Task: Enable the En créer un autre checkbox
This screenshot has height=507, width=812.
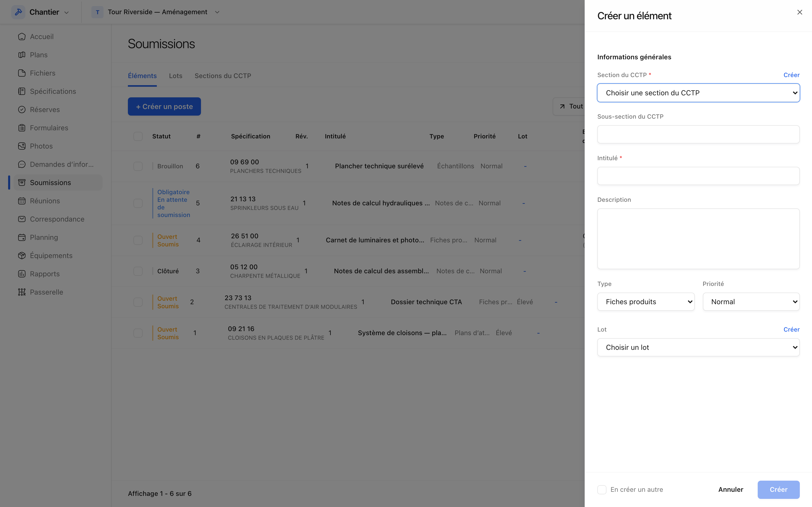Action: point(602,490)
